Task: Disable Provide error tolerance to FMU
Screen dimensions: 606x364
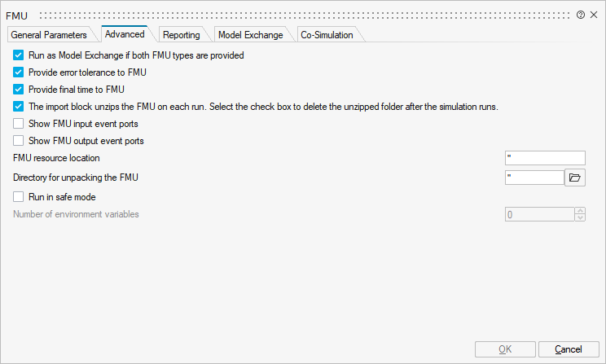Action: tap(19, 72)
